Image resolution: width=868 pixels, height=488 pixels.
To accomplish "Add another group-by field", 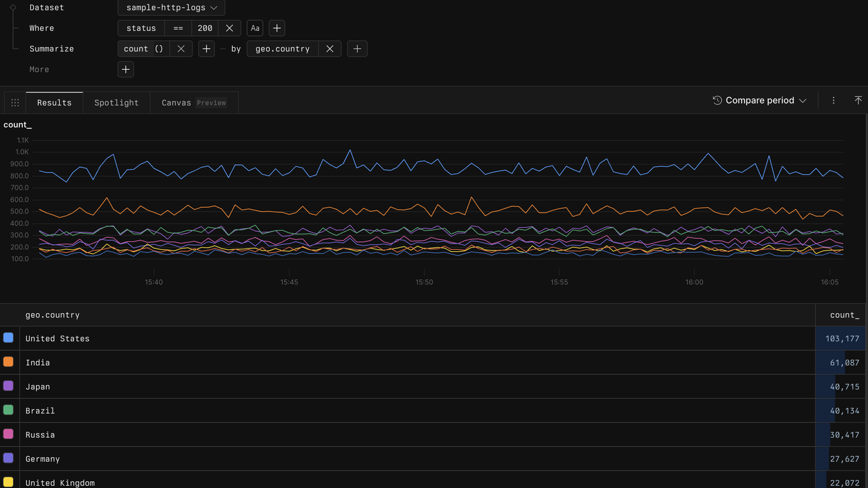I will pyautogui.click(x=357, y=49).
